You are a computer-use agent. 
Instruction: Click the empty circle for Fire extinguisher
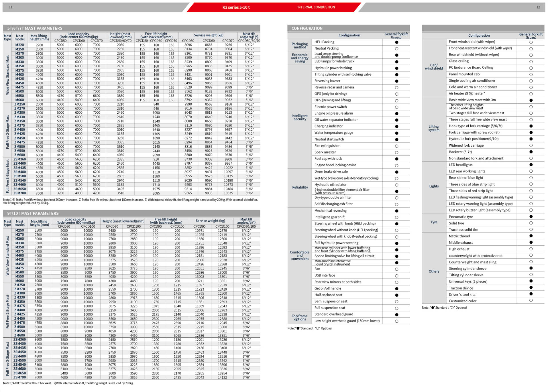point(396,146)
